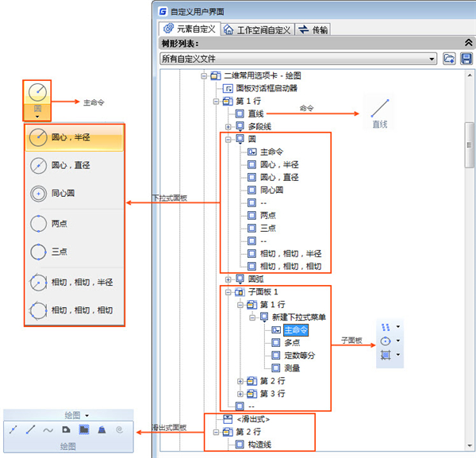The height and width of the screenshot is (458, 476).
Task: Expand 第 2 行 under 子面板 1
Action: 240,381
